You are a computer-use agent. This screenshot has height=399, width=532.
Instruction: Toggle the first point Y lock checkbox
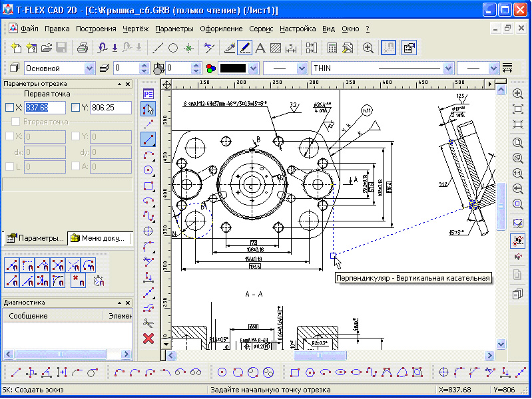75,108
